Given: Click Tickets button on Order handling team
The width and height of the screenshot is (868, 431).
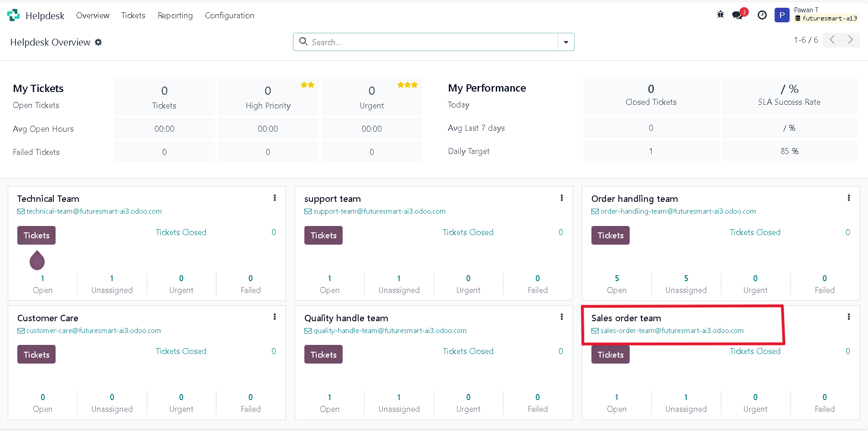Looking at the screenshot, I should coord(611,236).
